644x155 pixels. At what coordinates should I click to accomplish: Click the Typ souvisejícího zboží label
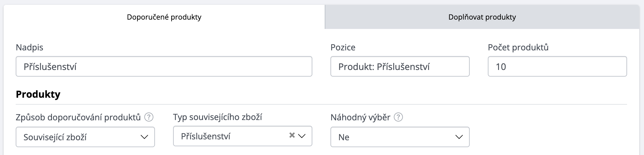tap(217, 117)
